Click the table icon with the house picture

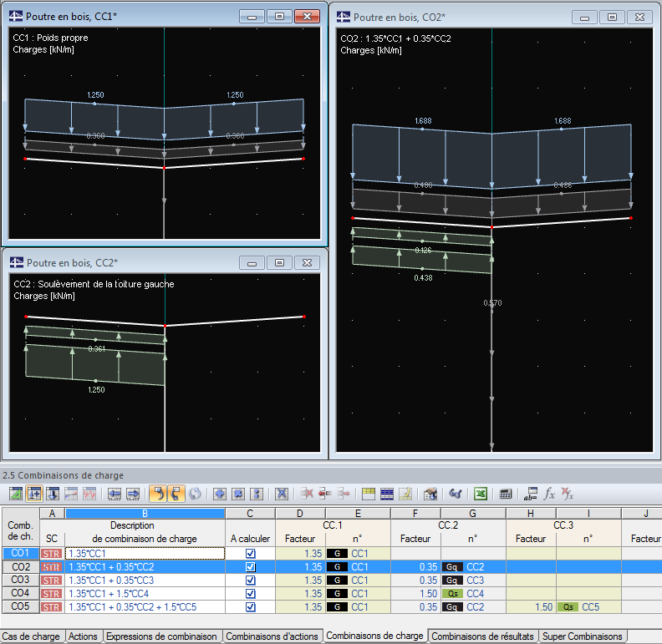tap(430, 494)
